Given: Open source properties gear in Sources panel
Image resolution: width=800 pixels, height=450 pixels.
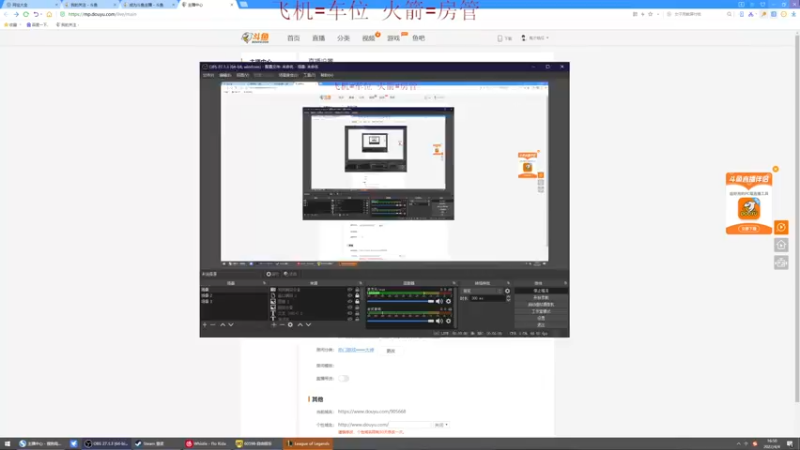Looking at the screenshot, I should tap(290, 325).
